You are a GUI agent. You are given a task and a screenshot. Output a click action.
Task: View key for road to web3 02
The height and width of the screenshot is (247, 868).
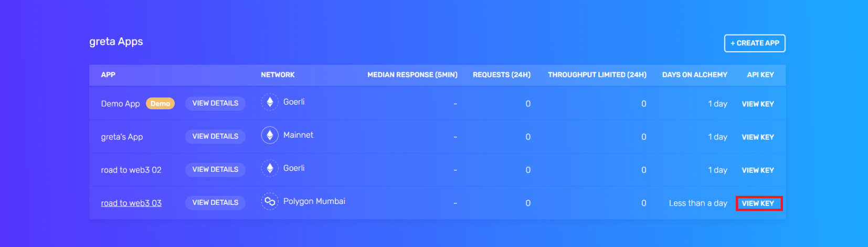(x=757, y=170)
